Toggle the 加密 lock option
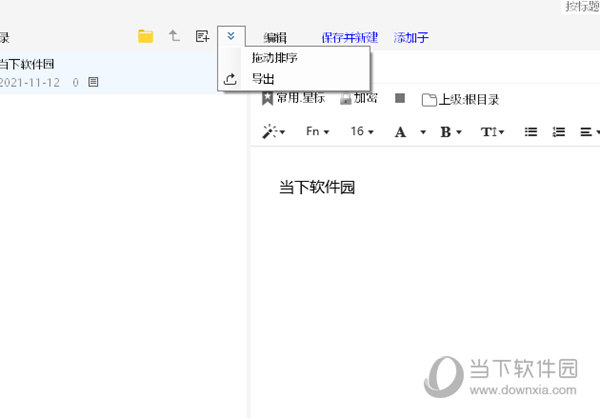 coord(359,98)
